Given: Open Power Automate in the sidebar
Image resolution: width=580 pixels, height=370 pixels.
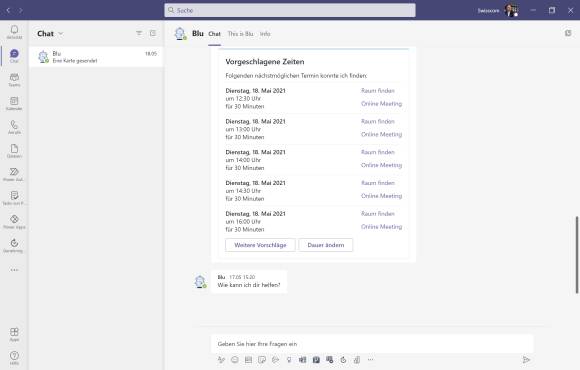Looking at the screenshot, I should [x=14, y=174].
